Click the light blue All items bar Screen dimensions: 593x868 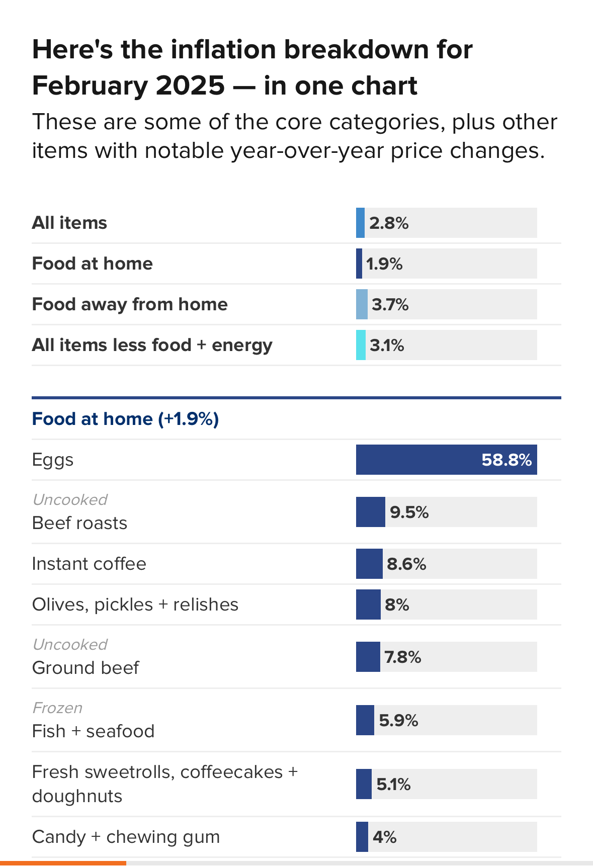point(360,223)
